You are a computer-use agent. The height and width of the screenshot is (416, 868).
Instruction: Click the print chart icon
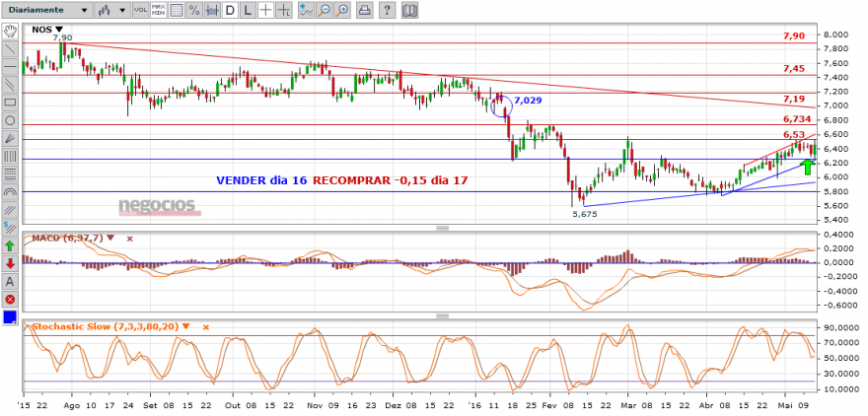364,10
